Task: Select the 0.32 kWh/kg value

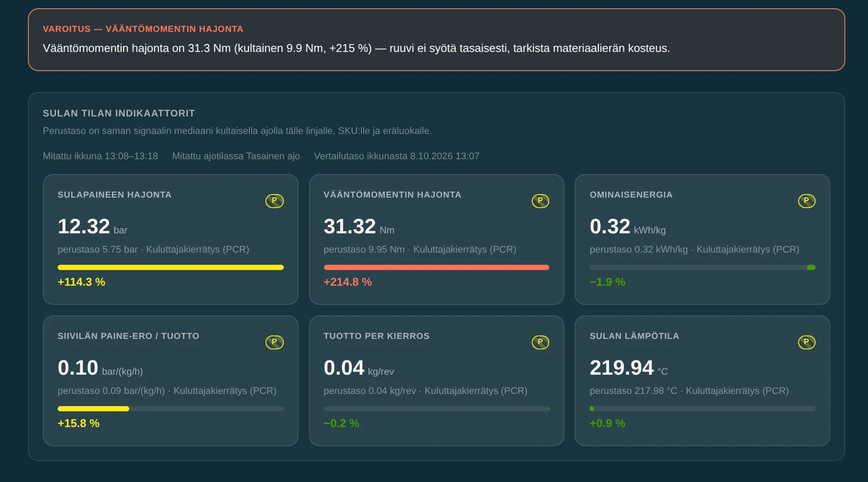Action: 628,227
